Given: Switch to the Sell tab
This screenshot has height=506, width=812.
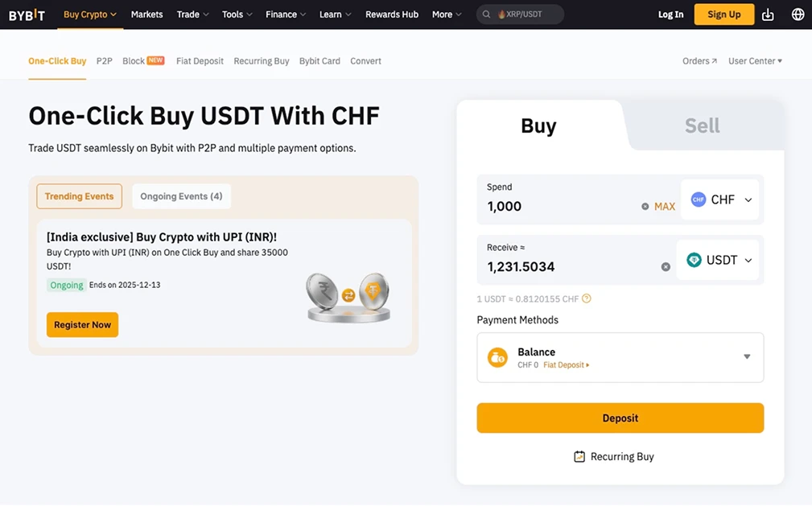Looking at the screenshot, I should click(701, 125).
